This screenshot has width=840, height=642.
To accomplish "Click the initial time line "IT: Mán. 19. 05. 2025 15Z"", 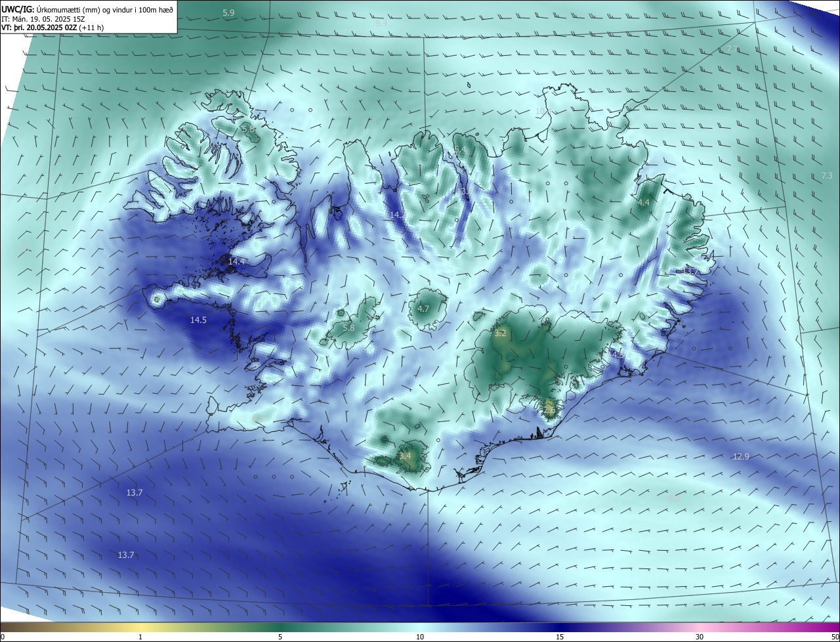I will (x=43, y=18).
